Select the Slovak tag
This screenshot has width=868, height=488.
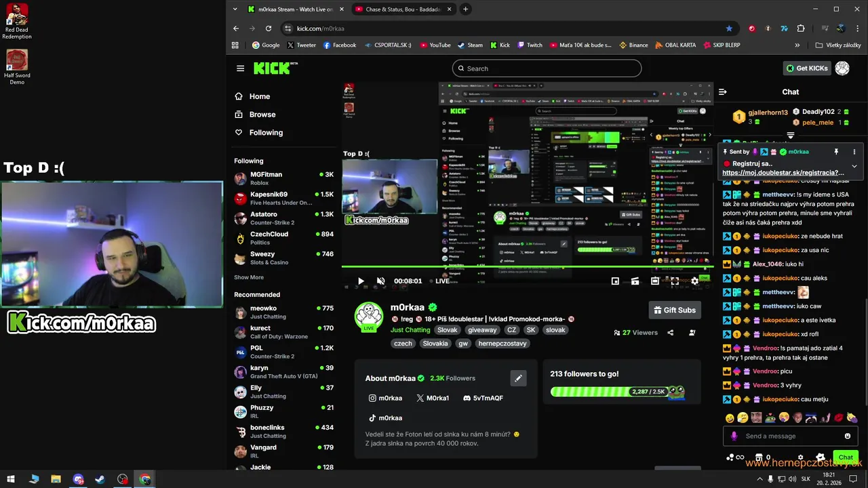coord(447,330)
